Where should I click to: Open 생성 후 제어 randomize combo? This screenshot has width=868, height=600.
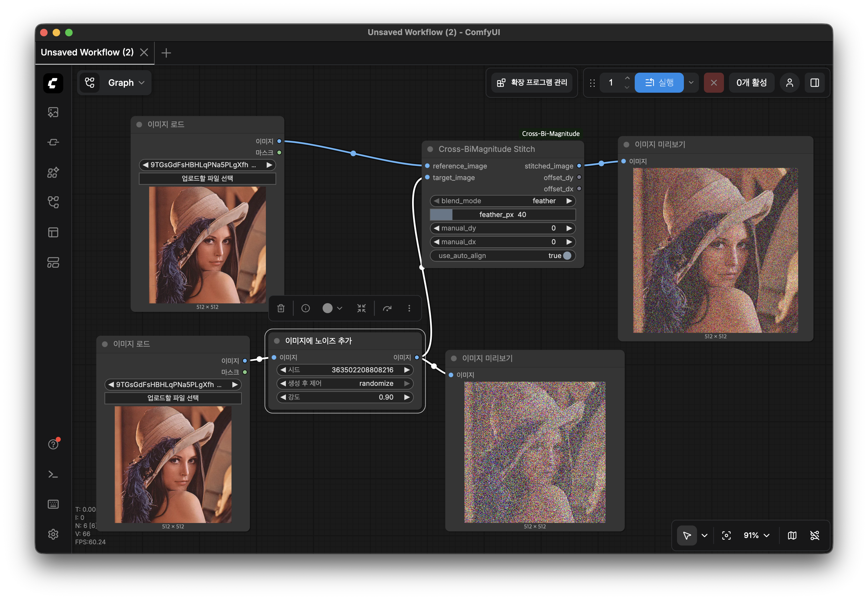point(345,384)
